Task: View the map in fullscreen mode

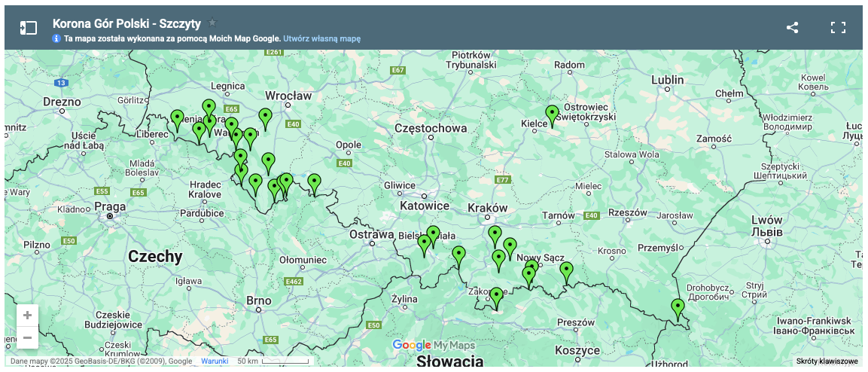Action: pyautogui.click(x=838, y=28)
